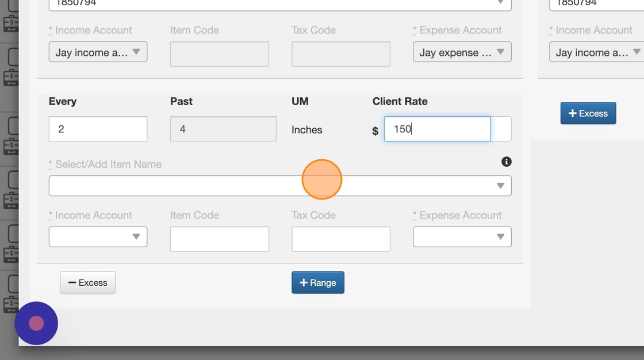
Task: Click the grayed-out Tax Code field
Action: (x=340, y=54)
